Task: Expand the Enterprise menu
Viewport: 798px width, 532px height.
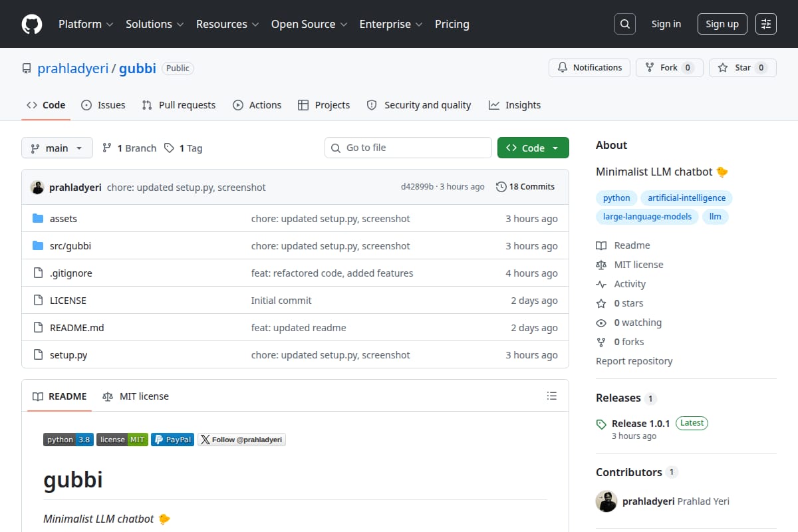Action: tap(391, 24)
